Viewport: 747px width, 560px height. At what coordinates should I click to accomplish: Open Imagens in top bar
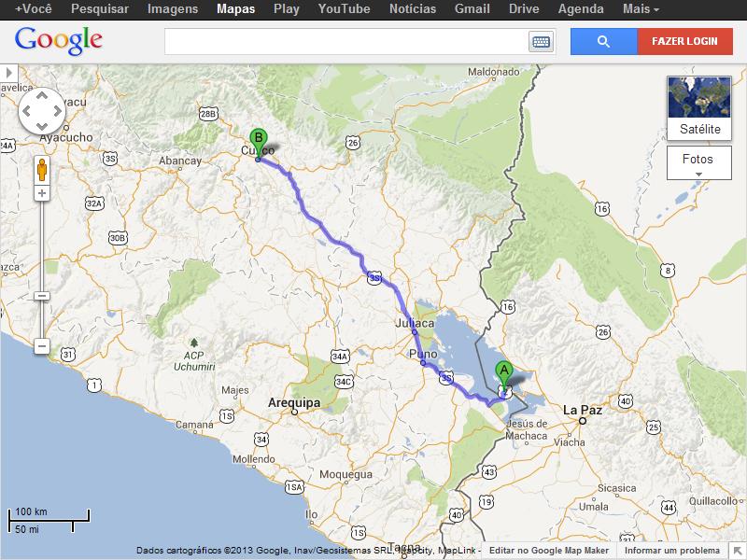click(173, 9)
